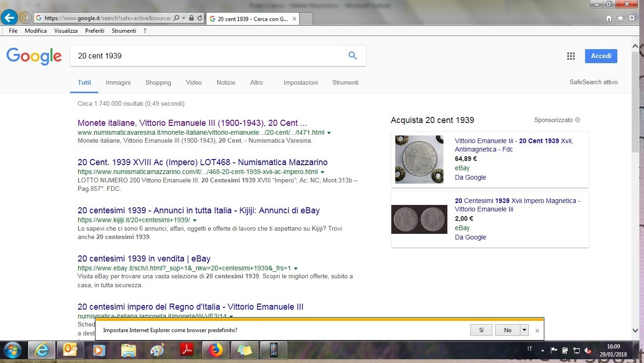Click the padlock security icon in address bar
Image resolution: width=644 pixels, height=363 pixels.
[x=191, y=18]
